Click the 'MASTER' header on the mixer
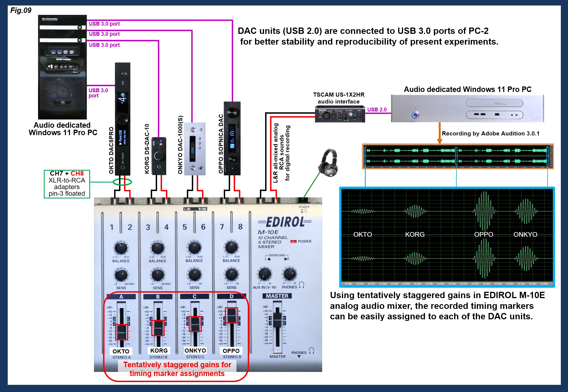The height and width of the screenshot is (392, 568). click(x=277, y=296)
